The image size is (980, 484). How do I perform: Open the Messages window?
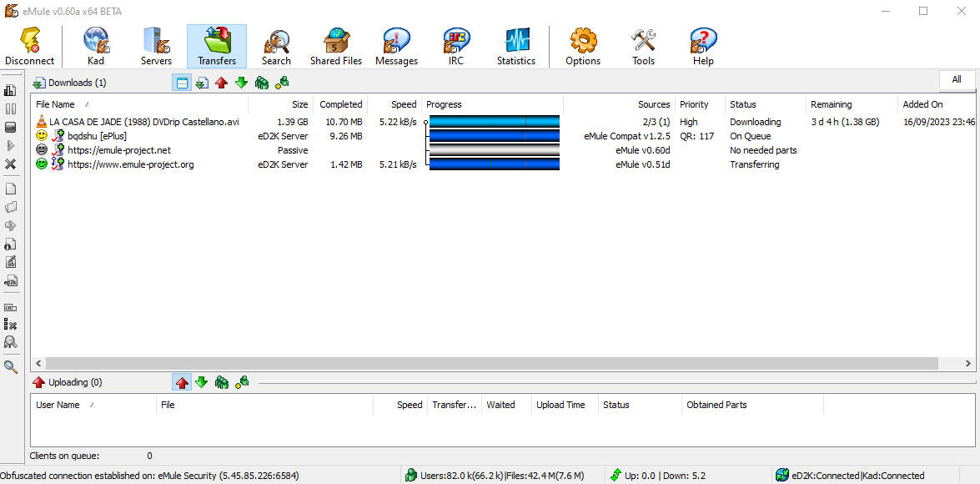point(396,47)
